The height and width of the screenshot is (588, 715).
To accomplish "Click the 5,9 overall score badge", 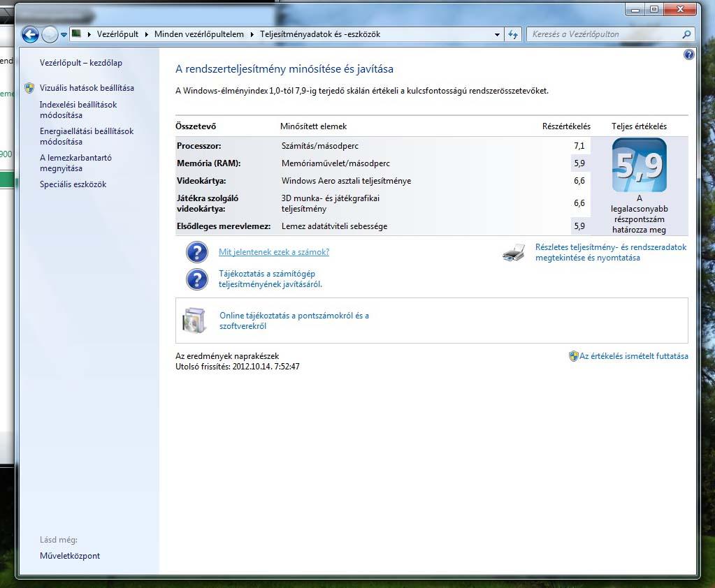I will pyautogui.click(x=640, y=166).
